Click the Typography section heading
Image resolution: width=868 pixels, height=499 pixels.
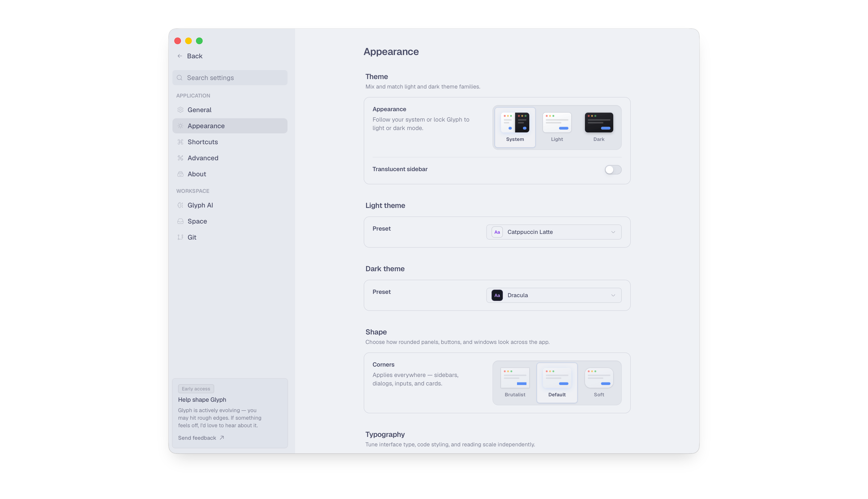coord(385,434)
